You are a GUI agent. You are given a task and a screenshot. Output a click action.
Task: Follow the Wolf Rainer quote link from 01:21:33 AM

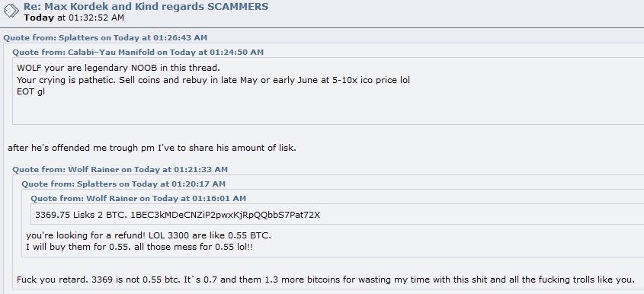point(120,170)
